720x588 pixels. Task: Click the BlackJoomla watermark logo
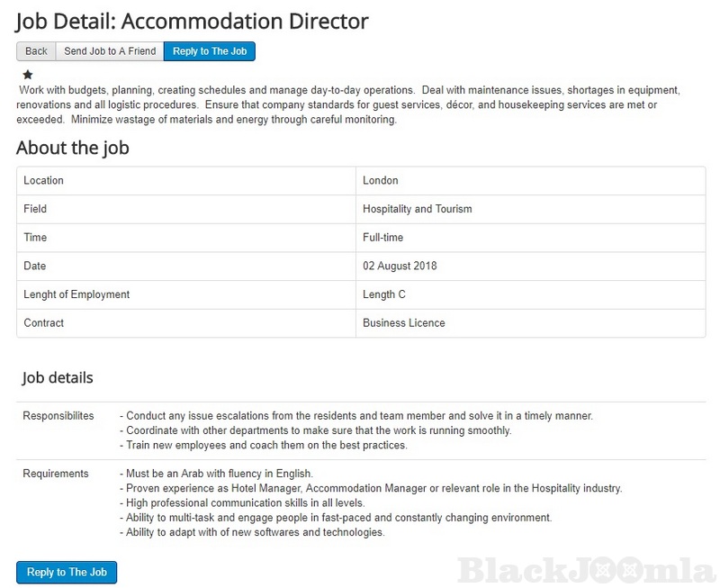point(585,569)
